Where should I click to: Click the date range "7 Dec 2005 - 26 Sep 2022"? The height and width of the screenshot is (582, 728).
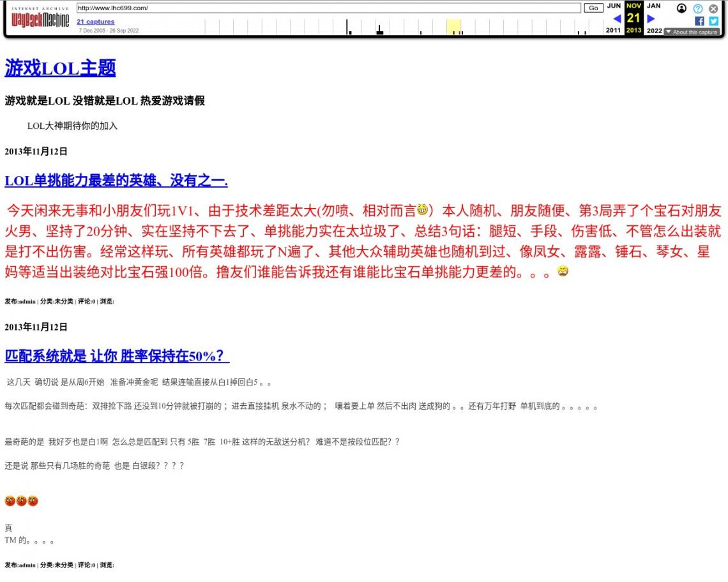109,31
